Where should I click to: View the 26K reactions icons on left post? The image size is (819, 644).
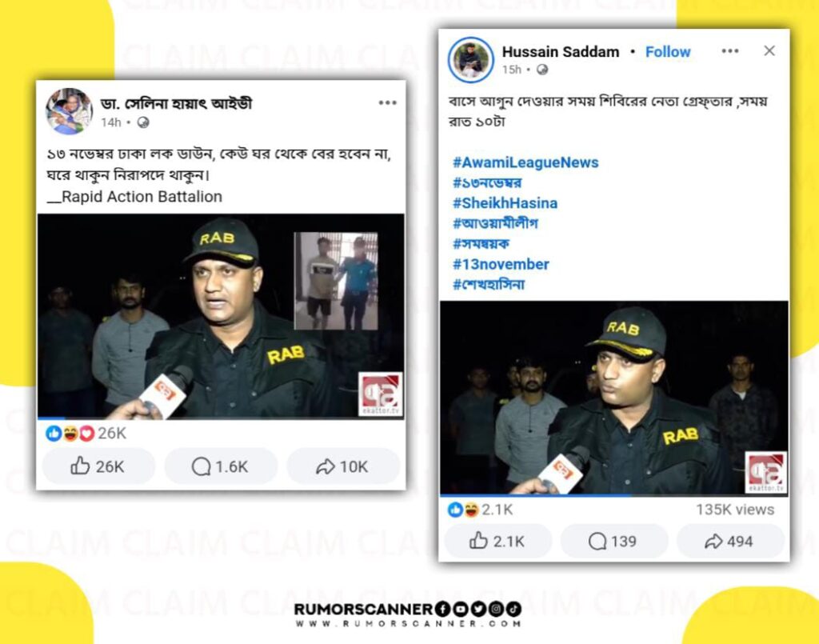pyautogui.click(x=70, y=433)
